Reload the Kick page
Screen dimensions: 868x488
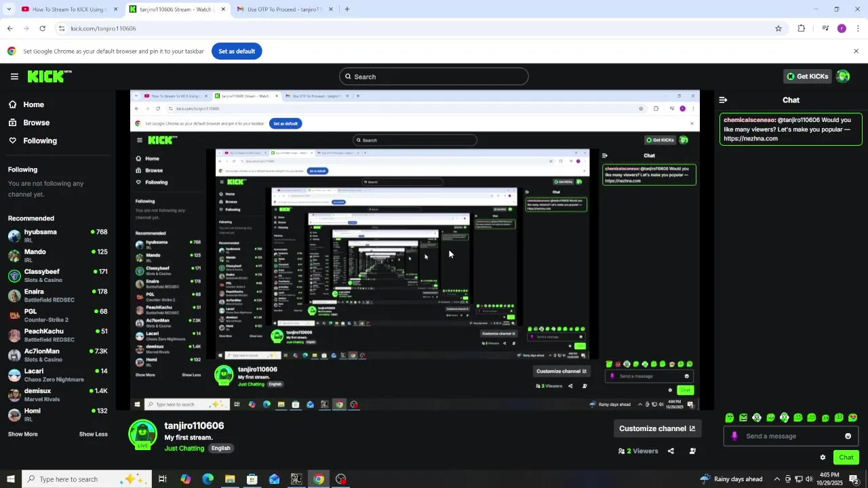(x=43, y=28)
